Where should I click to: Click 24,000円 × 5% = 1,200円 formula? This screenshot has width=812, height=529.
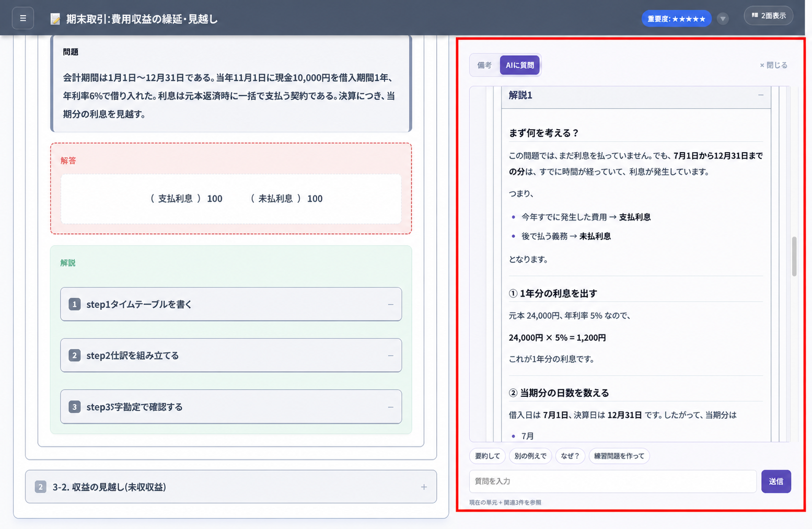click(x=558, y=338)
